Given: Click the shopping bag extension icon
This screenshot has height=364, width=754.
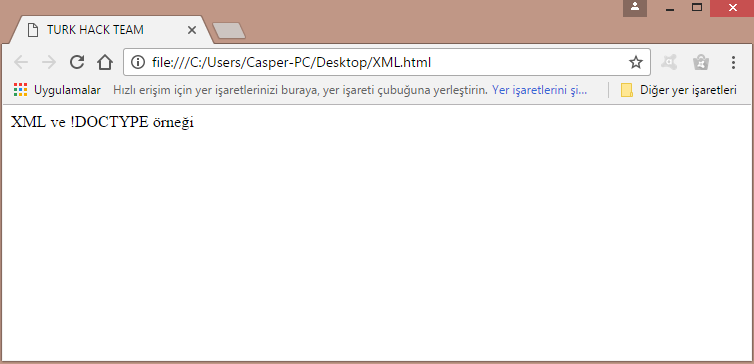Looking at the screenshot, I should pyautogui.click(x=701, y=63).
